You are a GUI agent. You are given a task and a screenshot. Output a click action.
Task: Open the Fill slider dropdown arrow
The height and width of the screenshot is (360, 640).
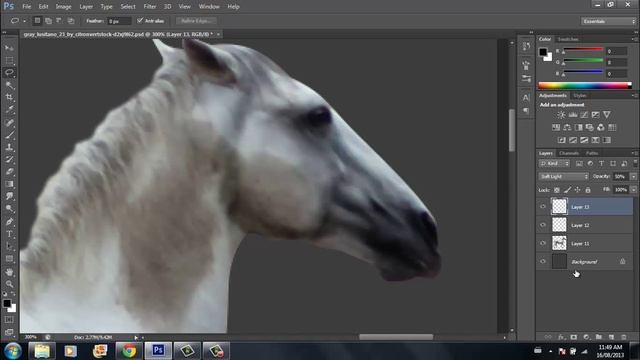point(633,190)
